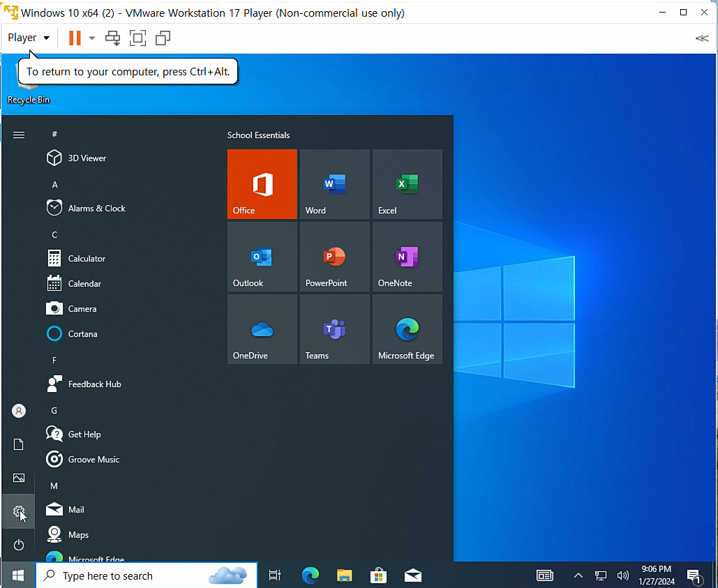Click the letter C section header
The width and height of the screenshot is (718, 588).
click(x=54, y=235)
